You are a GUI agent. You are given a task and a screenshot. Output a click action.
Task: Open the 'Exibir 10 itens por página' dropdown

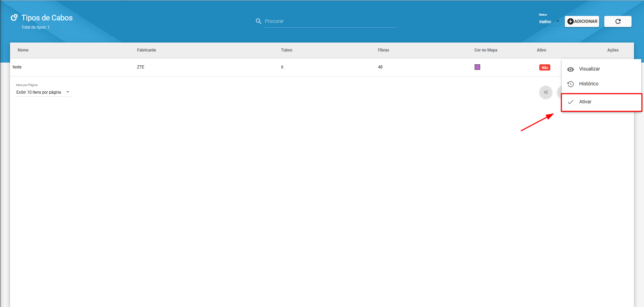click(44, 92)
